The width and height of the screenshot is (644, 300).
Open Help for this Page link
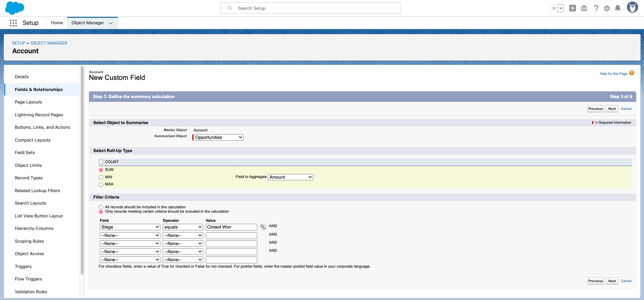[x=613, y=74]
